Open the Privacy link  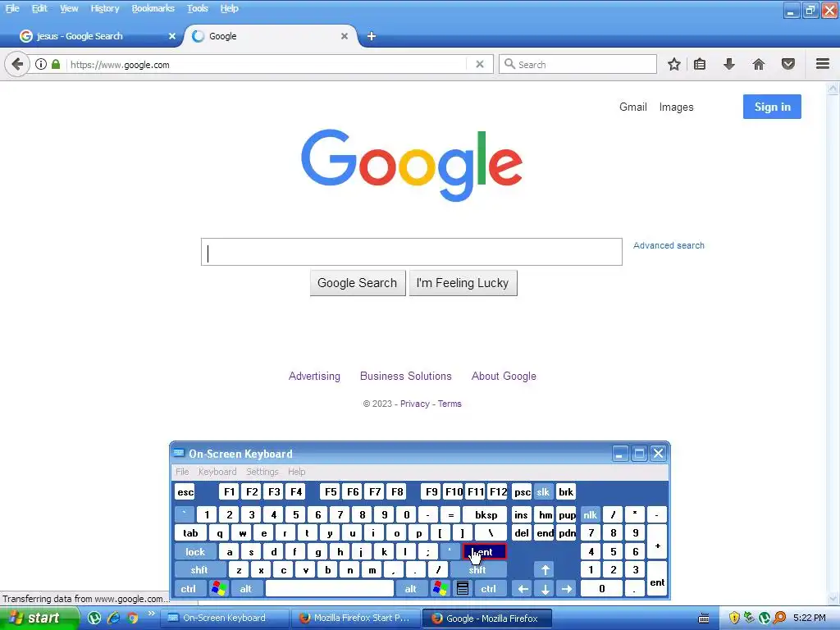coord(414,404)
